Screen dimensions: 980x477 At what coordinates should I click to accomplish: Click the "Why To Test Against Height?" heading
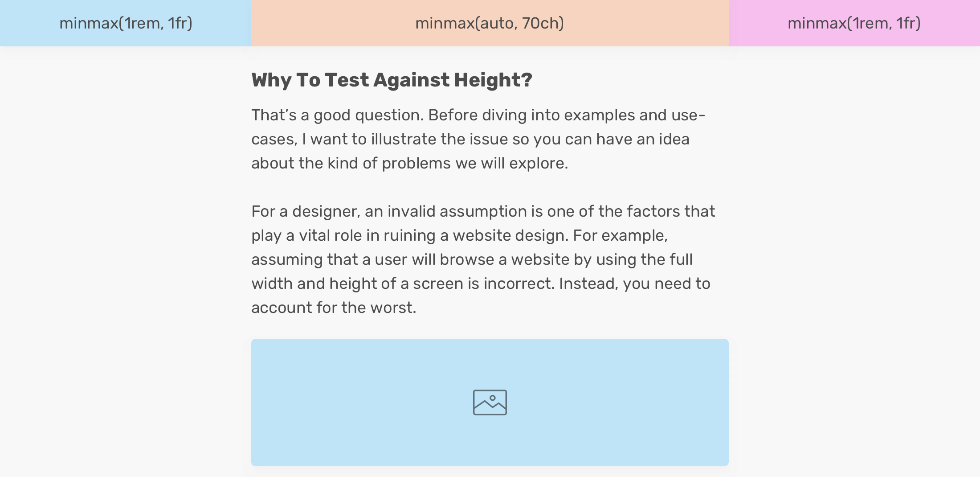click(x=392, y=80)
